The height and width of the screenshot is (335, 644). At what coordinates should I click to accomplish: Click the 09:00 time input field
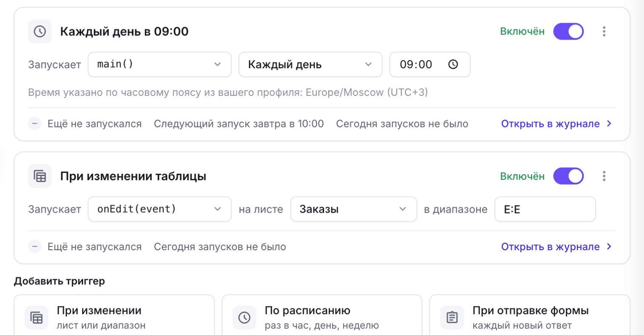click(x=430, y=64)
